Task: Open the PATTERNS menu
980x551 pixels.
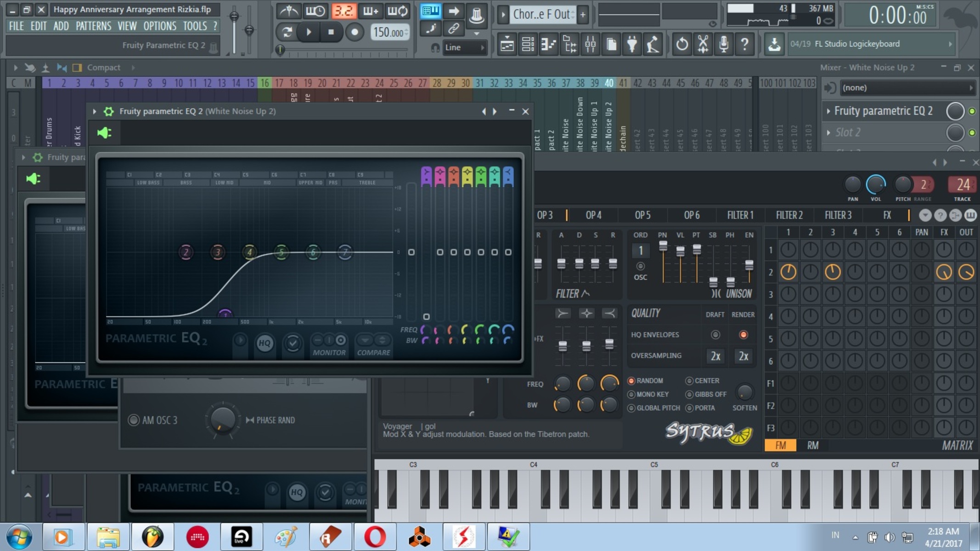Action: pos(93,26)
